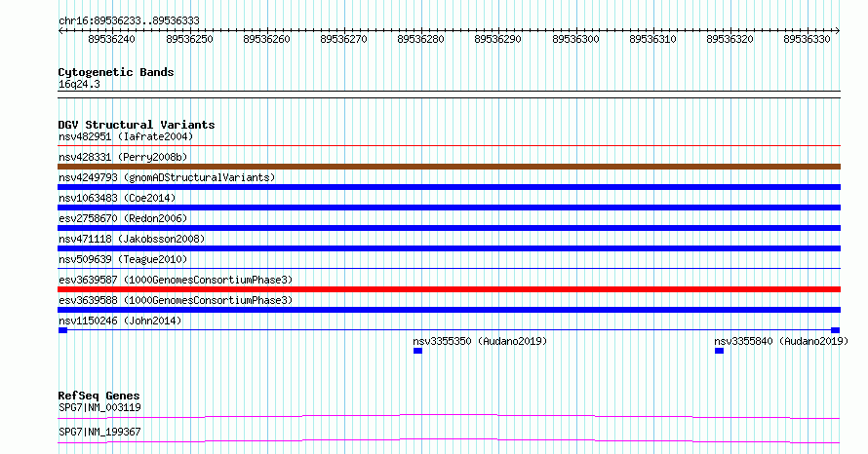868x454 pixels.
Task: Click the blue bar under nsv4249793
Action: (449, 187)
